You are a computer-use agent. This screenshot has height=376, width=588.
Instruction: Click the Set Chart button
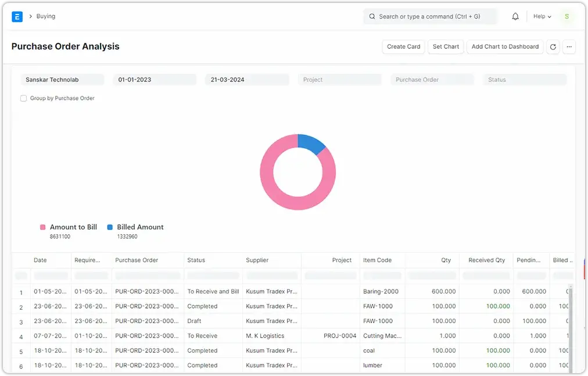point(446,46)
